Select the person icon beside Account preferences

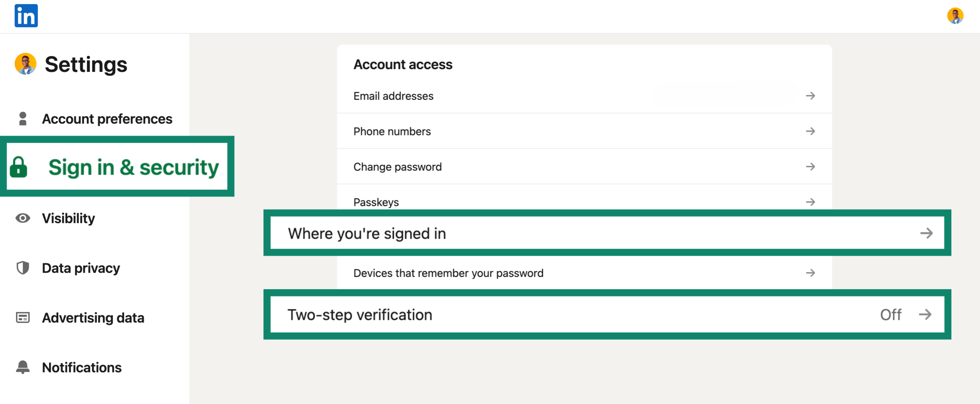pos(22,119)
